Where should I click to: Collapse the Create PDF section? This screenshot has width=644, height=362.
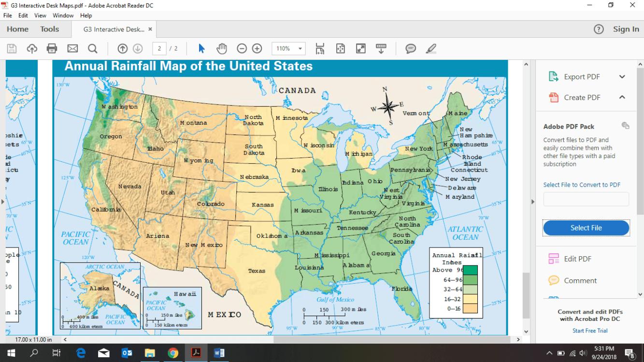622,97
